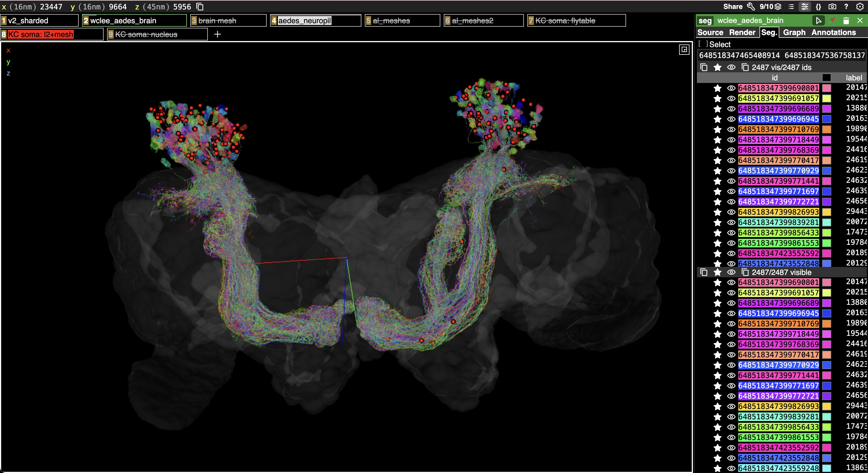The height and width of the screenshot is (473, 868).
Task: Select the aedes_neuropil layer tab
Action: [x=316, y=21]
